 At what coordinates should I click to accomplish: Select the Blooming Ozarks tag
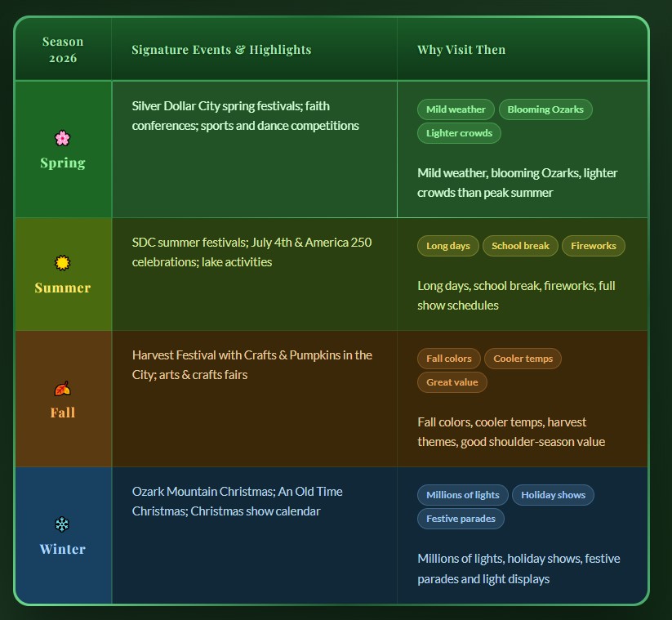click(545, 109)
